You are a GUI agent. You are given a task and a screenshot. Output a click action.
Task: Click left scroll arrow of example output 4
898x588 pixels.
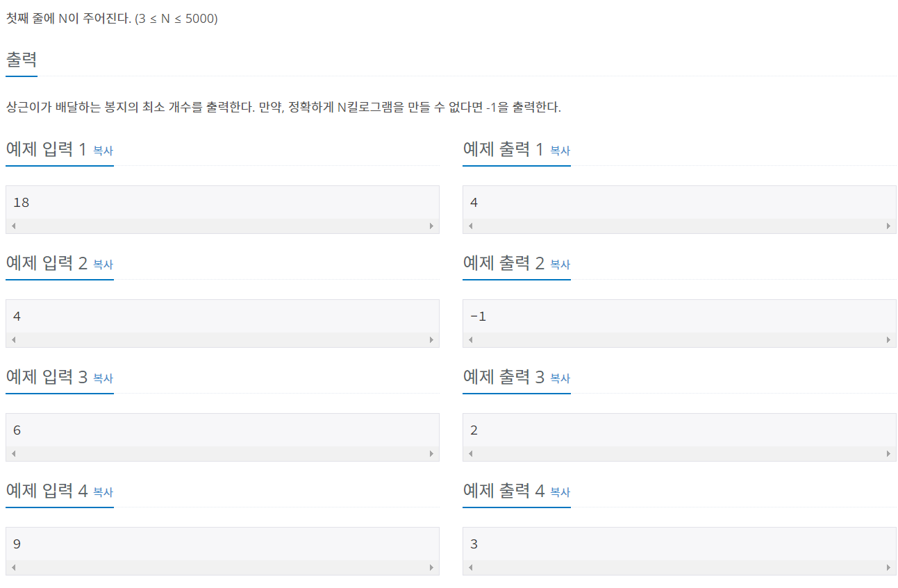(x=470, y=568)
